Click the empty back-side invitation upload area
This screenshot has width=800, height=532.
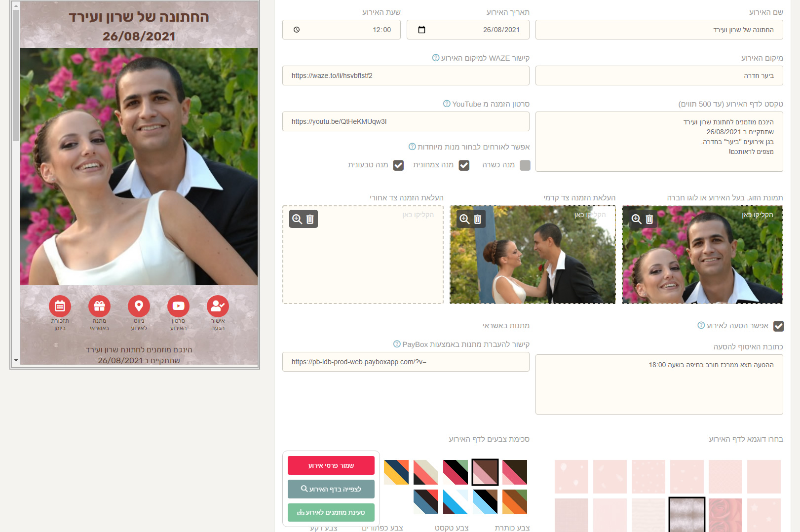363,255
